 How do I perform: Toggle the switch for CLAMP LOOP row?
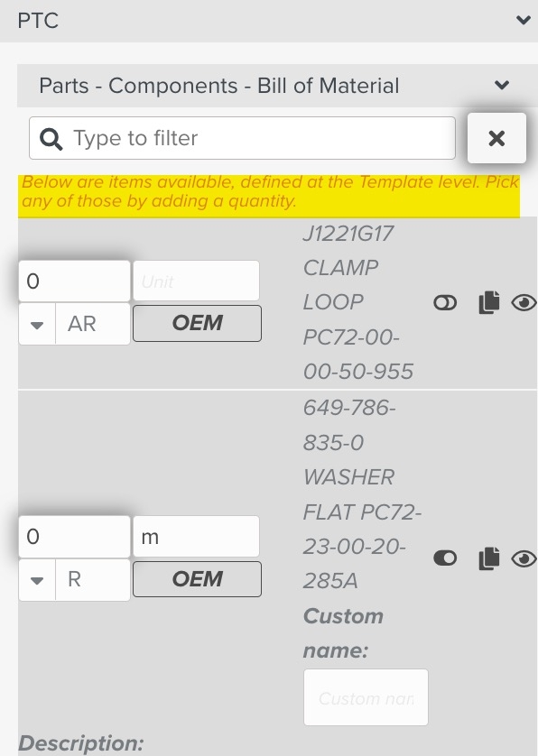point(445,303)
